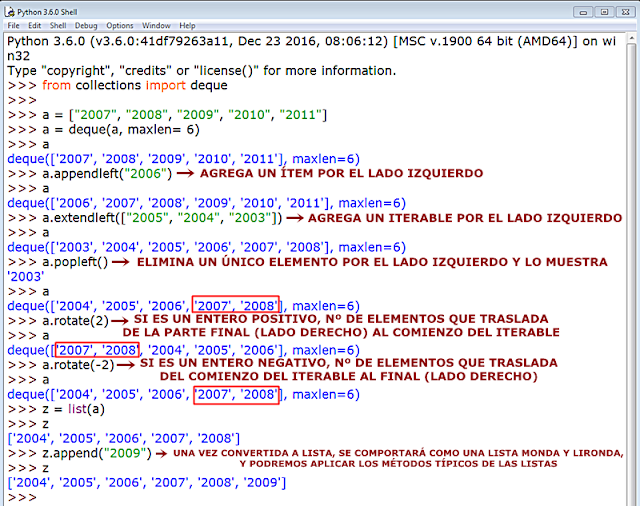The width and height of the screenshot is (640, 506).
Task: Click the output deque starting with '2006', '2007'
Action: (x=207, y=203)
